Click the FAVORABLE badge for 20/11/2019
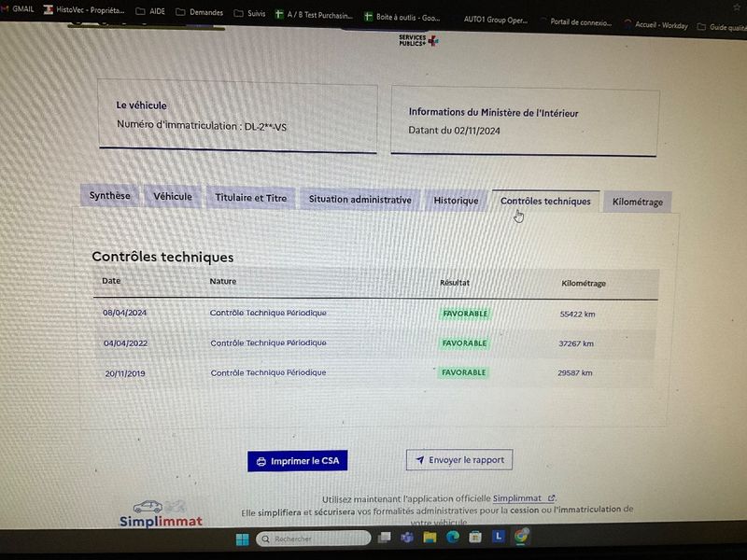 (463, 372)
